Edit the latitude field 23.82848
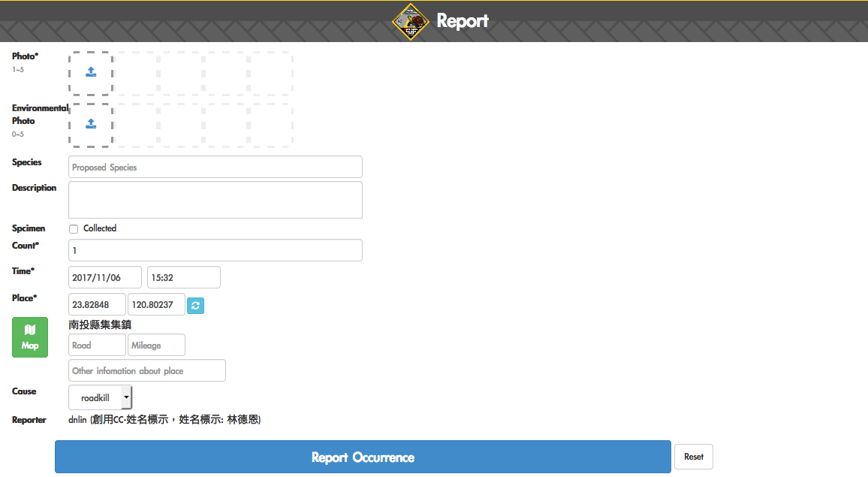Screen dimensions: 868x477 pos(97,305)
